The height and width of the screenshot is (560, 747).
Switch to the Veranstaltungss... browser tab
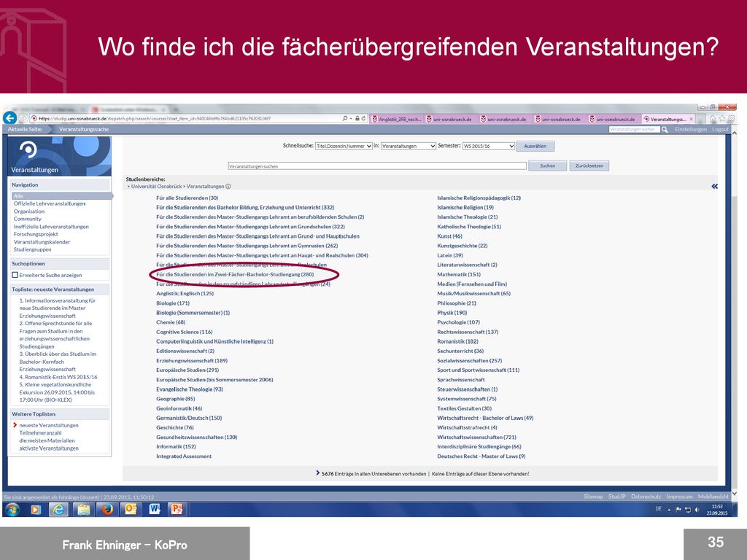pyautogui.click(x=668, y=119)
